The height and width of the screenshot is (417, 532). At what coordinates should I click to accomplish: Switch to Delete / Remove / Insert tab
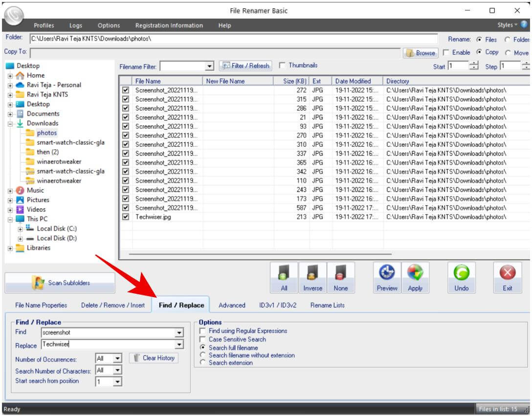[113, 305]
